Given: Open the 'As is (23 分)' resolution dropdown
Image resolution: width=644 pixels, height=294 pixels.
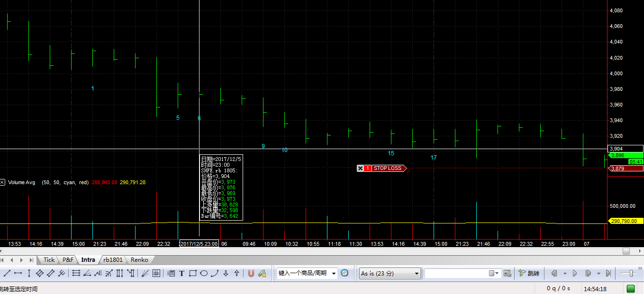Looking at the screenshot, I should (x=390, y=273).
